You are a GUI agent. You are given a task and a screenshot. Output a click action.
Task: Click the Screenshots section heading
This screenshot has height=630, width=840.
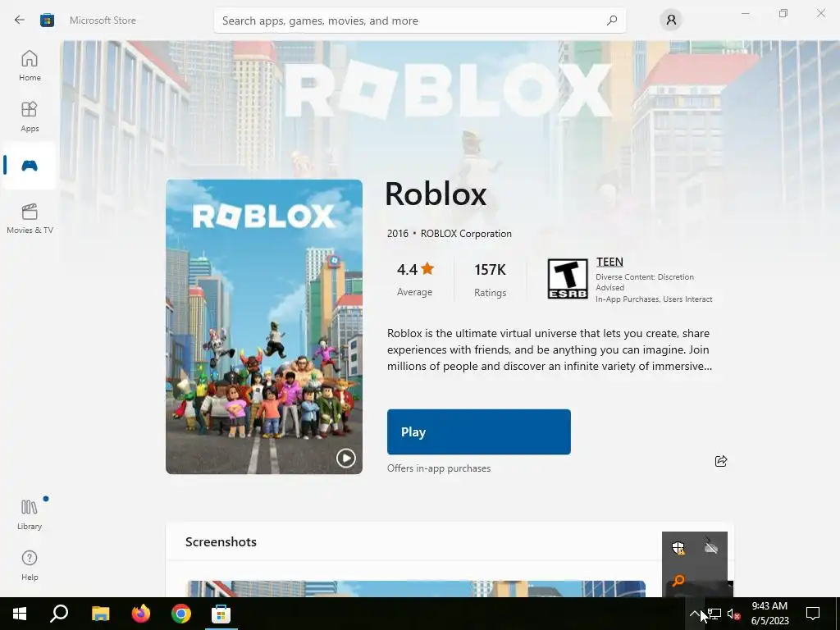pos(221,541)
